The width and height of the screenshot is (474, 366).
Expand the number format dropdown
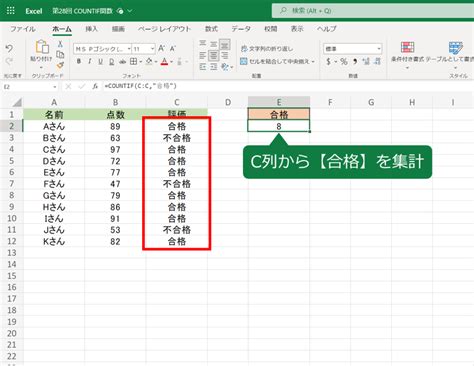click(379, 49)
